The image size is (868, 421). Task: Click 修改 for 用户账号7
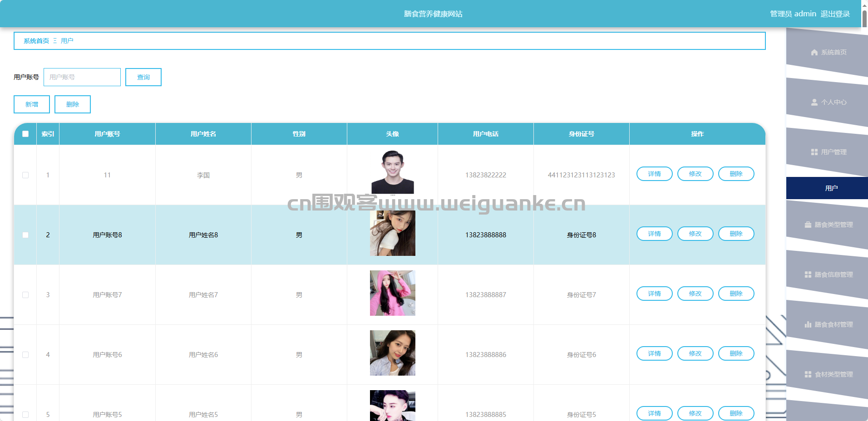[x=695, y=294]
